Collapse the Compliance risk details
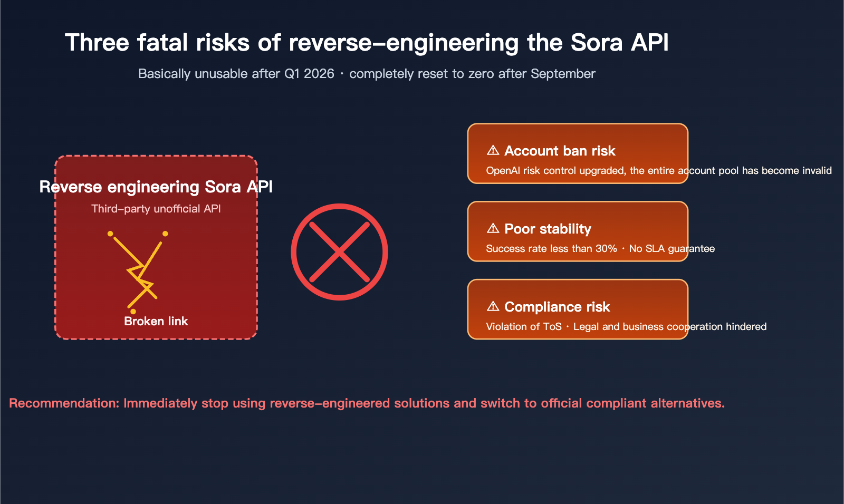This screenshot has width=844, height=504. (x=578, y=309)
